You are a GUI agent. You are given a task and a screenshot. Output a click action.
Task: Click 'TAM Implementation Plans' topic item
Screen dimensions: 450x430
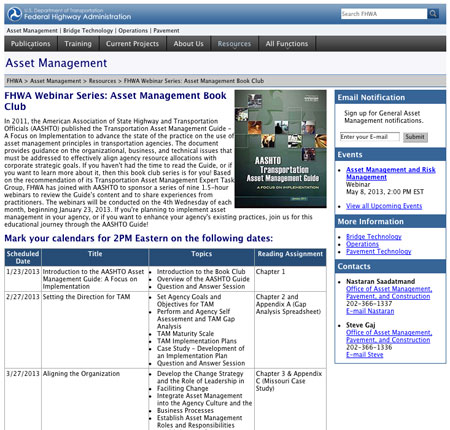[x=197, y=341]
